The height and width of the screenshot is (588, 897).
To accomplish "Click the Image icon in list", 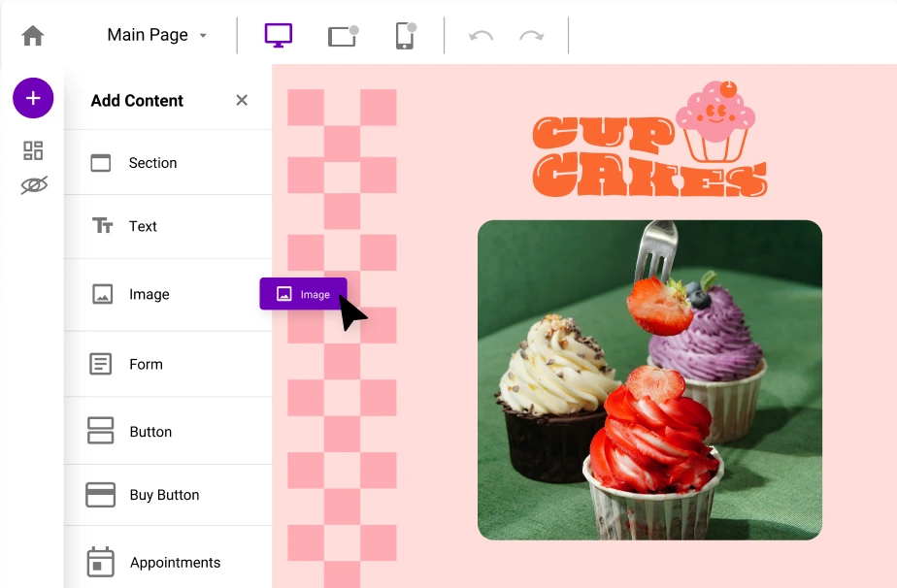I will coord(102,294).
